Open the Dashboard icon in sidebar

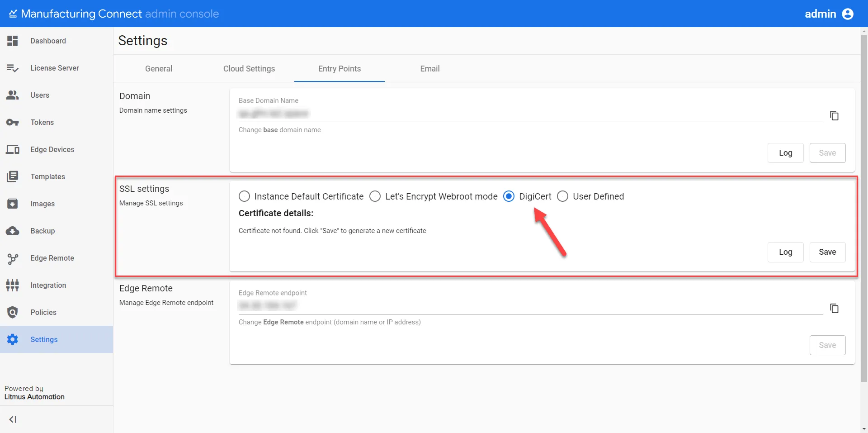13,41
